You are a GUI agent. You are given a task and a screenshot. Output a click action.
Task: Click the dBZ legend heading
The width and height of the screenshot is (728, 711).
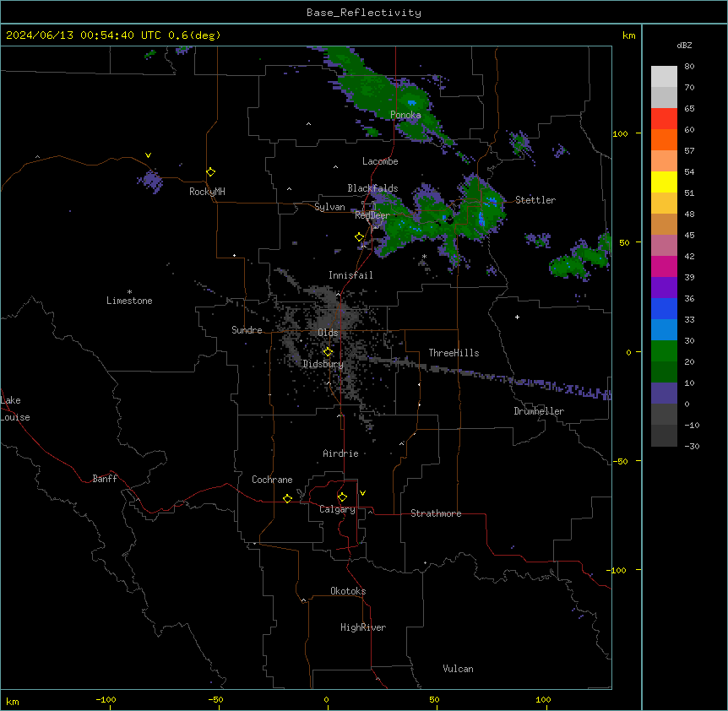pyautogui.click(x=684, y=45)
